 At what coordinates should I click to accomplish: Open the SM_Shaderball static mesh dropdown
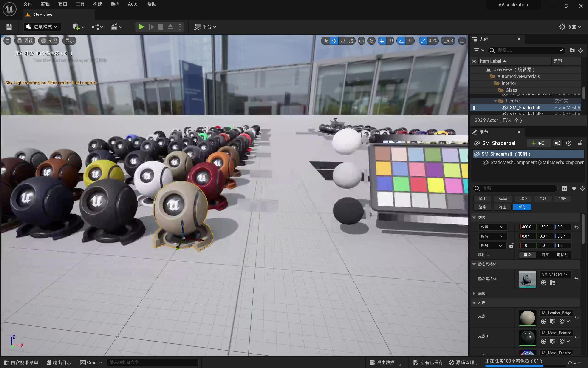point(555,274)
